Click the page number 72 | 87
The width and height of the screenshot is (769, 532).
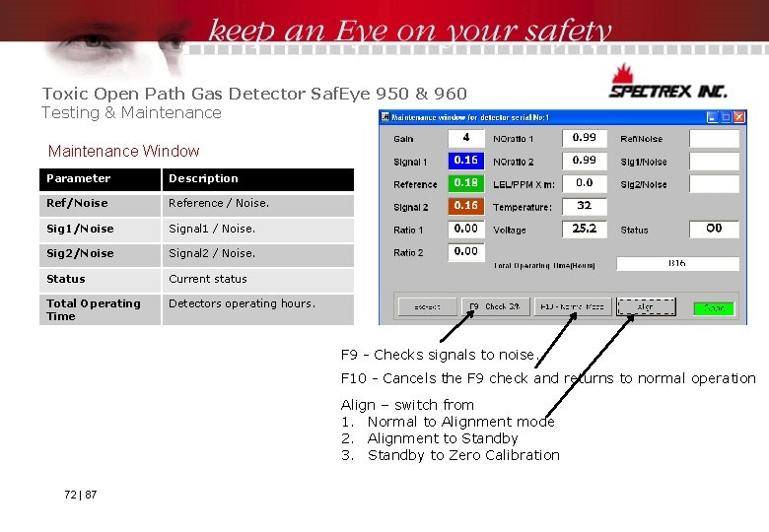click(81, 495)
